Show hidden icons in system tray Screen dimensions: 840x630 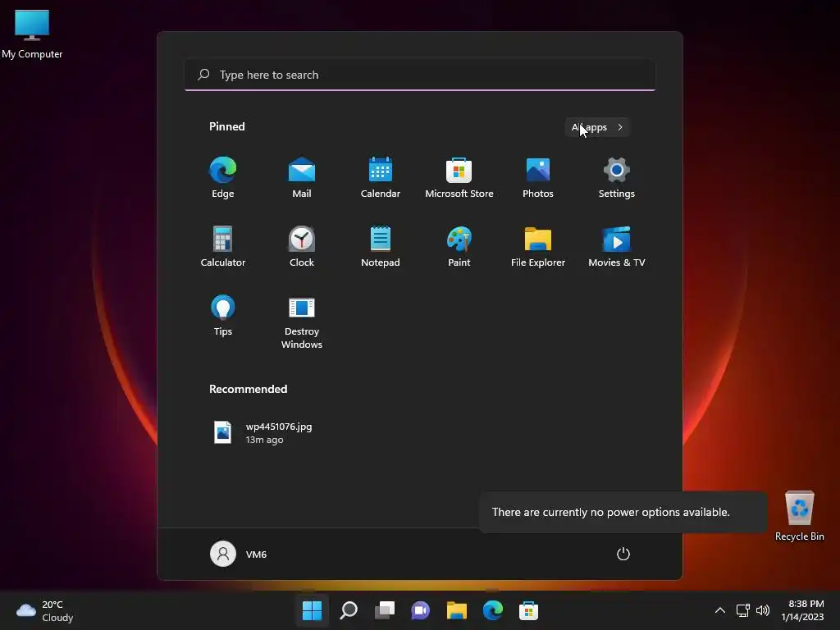click(x=720, y=610)
